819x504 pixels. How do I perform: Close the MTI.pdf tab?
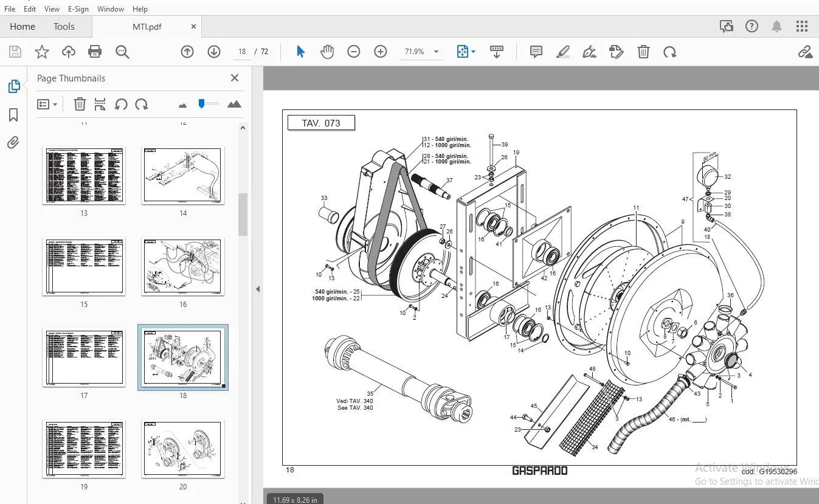click(193, 27)
